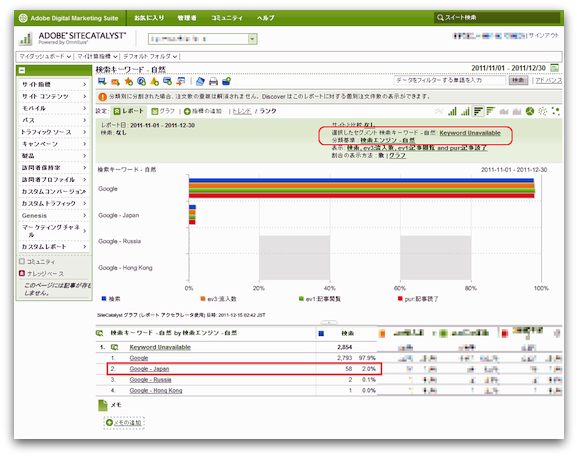This screenshot has width=578, height=457.
Task: Open the ヘルプ top menu
Action: [265, 18]
